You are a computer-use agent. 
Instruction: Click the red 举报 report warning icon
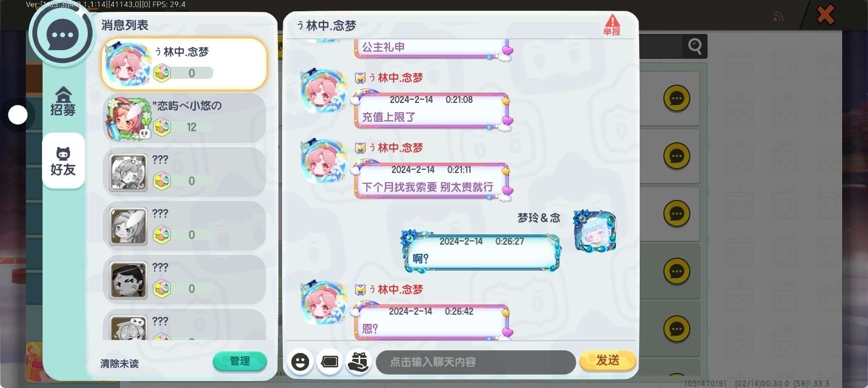612,25
